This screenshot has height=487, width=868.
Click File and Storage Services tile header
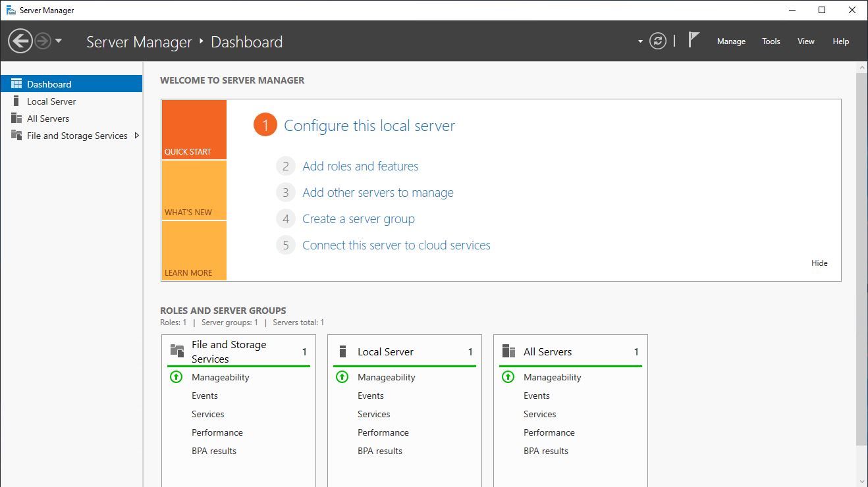click(238, 351)
